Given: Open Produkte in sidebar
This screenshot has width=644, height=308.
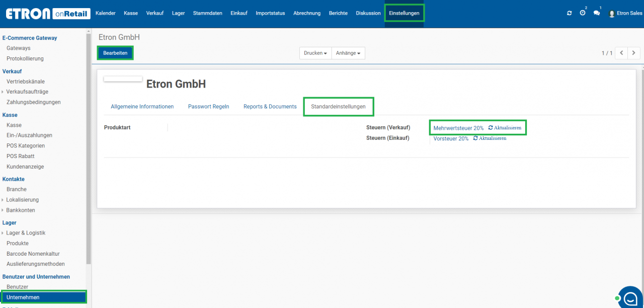Looking at the screenshot, I should (x=18, y=243).
